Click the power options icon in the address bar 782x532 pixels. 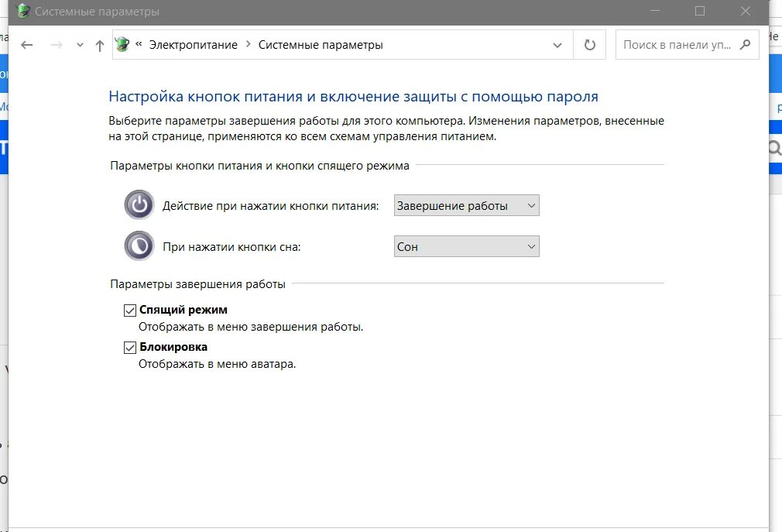tap(122, 45)
